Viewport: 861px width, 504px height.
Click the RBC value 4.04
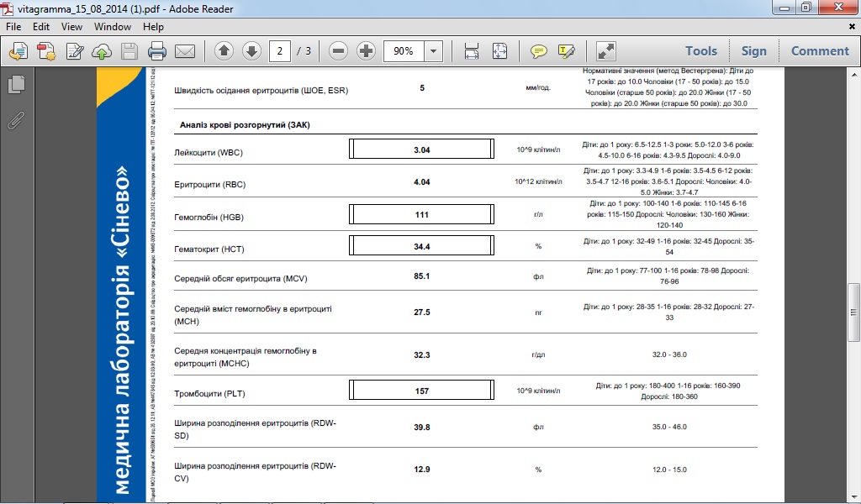[x=422, y=181]
